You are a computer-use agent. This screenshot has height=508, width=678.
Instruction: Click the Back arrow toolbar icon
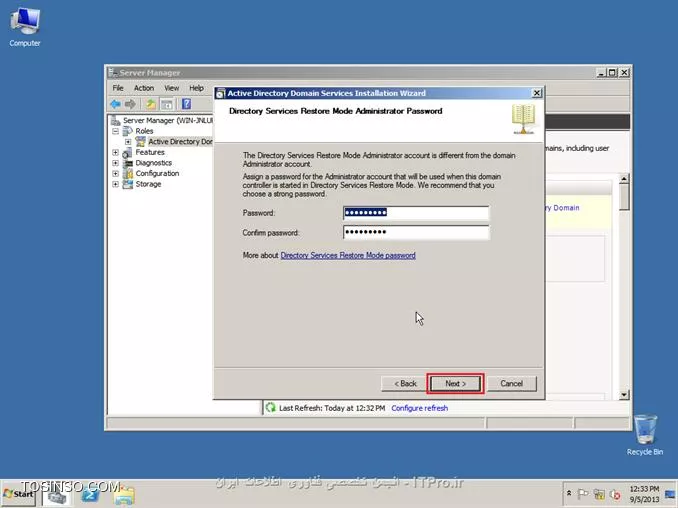pyautogui.click(x=115, y=104)
